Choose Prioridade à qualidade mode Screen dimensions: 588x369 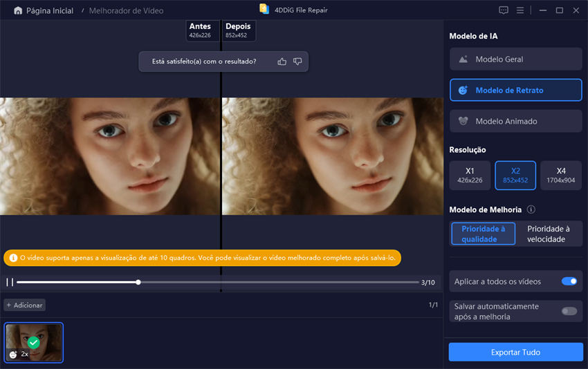click(x=484, y=234)
